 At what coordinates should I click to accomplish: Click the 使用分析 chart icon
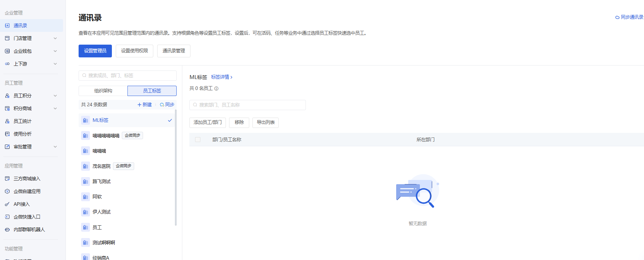click(x=7, y=134)
